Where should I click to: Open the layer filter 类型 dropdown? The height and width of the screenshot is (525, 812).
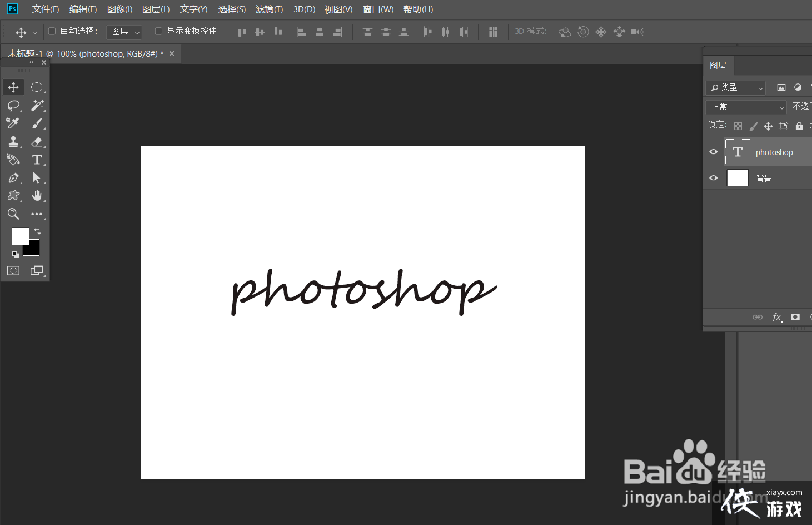pyautogui.click(x=735, y=87)
